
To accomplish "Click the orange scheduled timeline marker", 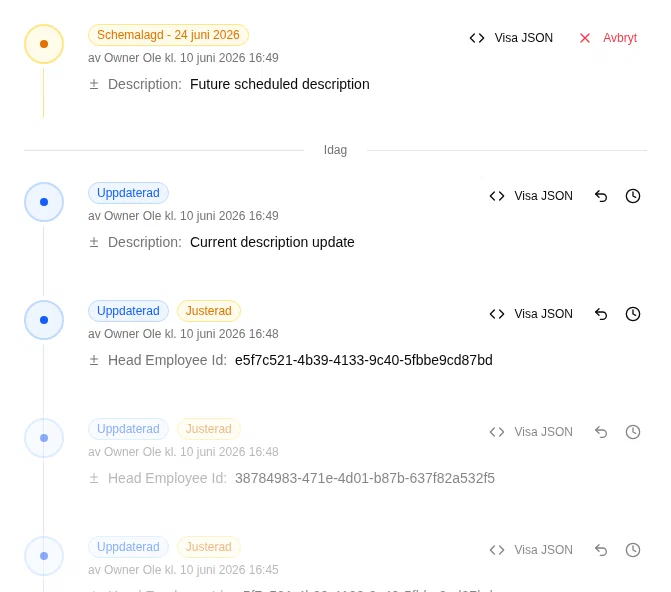I will coord(44,44).
